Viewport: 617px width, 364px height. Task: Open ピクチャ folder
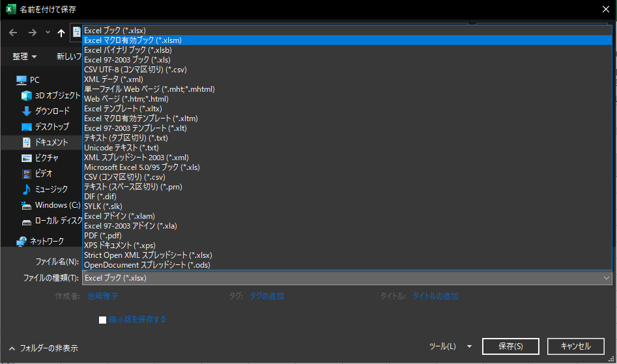(x=40, y=158)
